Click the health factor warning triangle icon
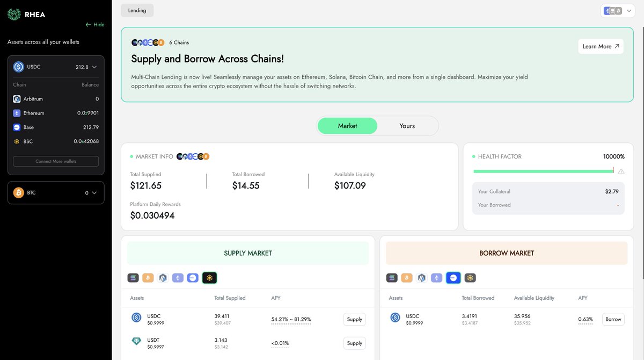 tap(621, 171)
